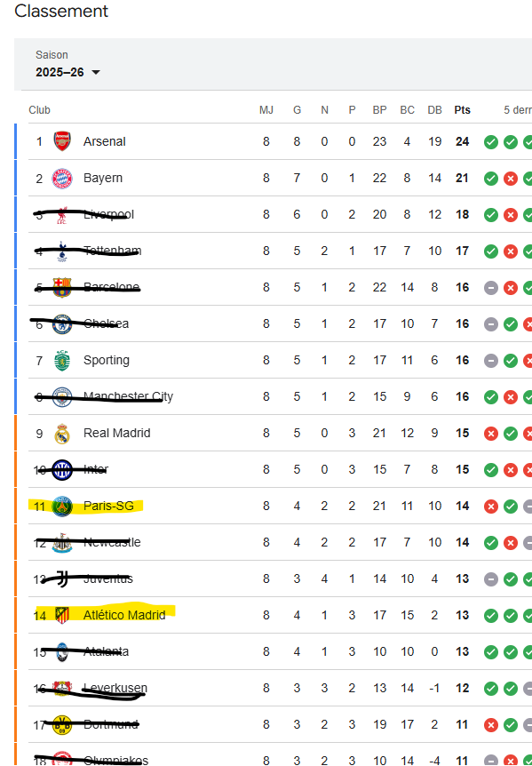Viewport: 532px width, 766px height.
Task: Click the Inter club logo
Action: click(62, 470)
